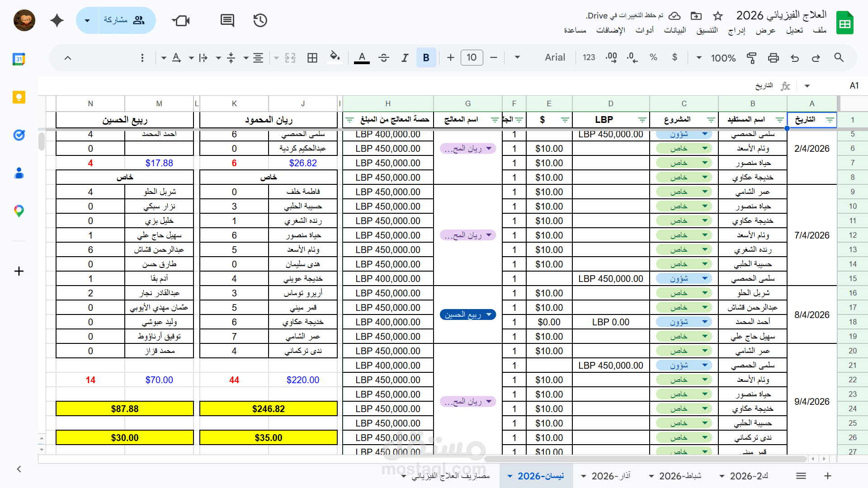Open filter dropdown on LBP header
The height and width of the screenshot is (488, 868).
(x=642, y=120)
